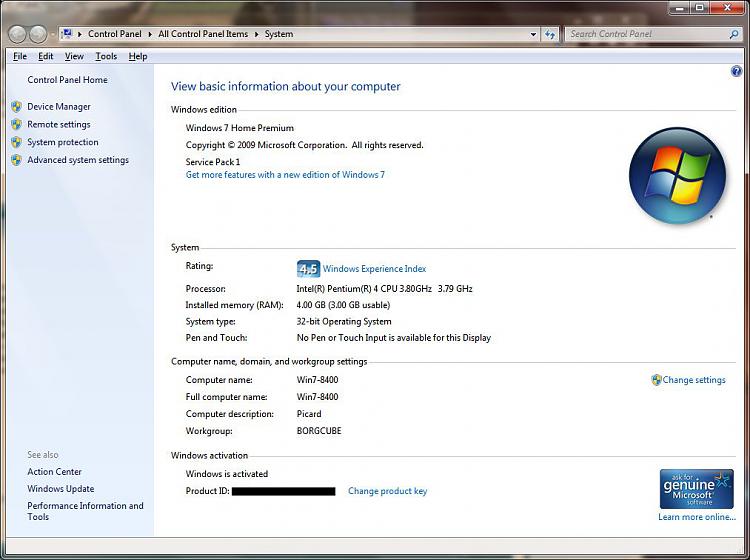750x560 pixels.
Task: Click the computer icon in address bar
Action: coord(67,34)
